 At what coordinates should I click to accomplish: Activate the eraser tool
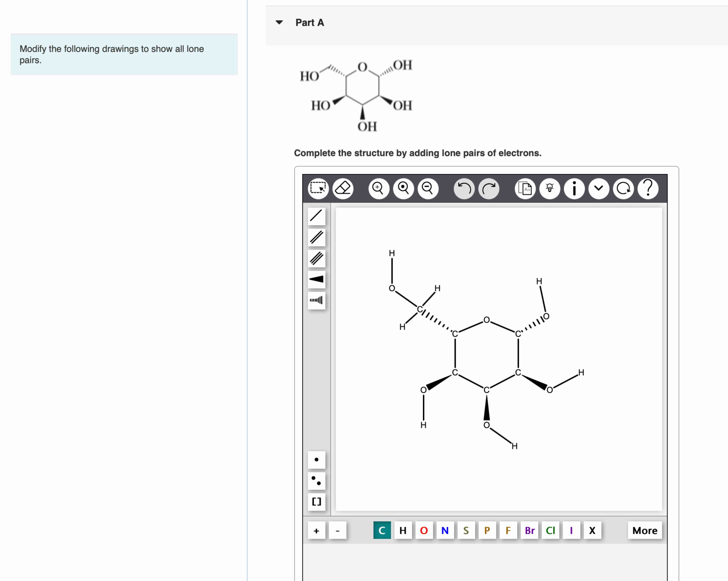click(x=343, y=188)
